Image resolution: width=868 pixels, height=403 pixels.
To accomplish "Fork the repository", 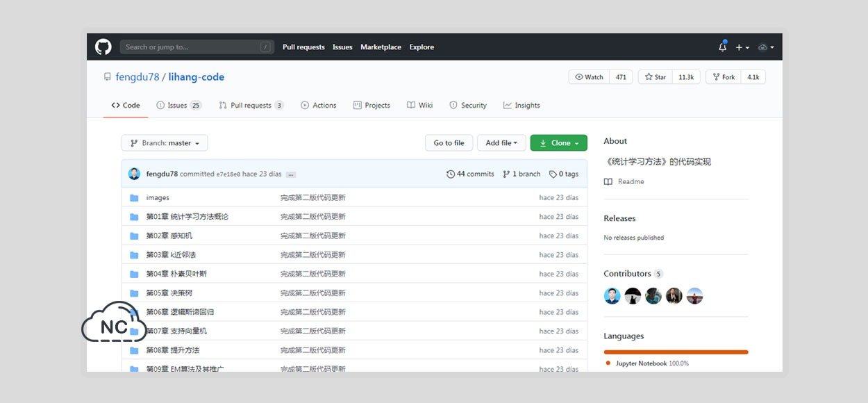I will [724, 77].
